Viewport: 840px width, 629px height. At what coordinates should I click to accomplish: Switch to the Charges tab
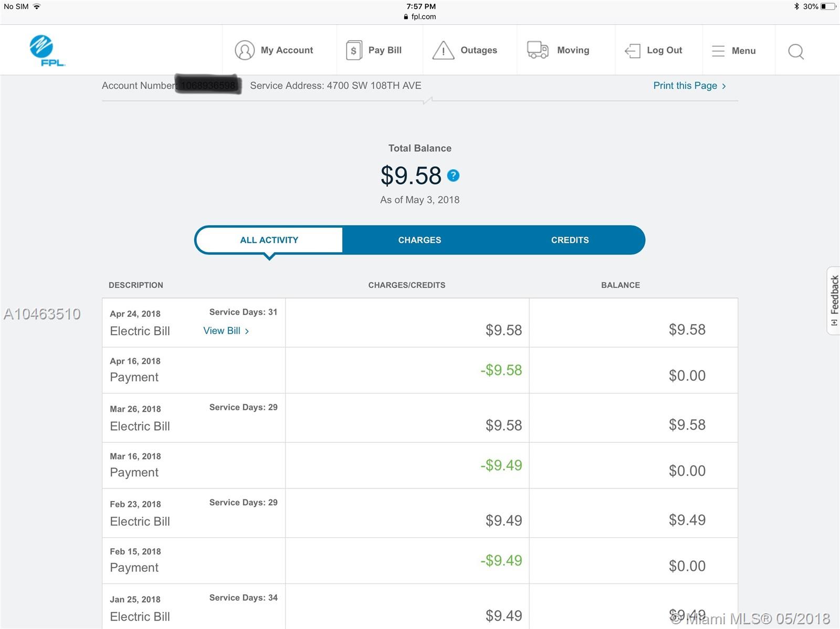tap(419, 240)
